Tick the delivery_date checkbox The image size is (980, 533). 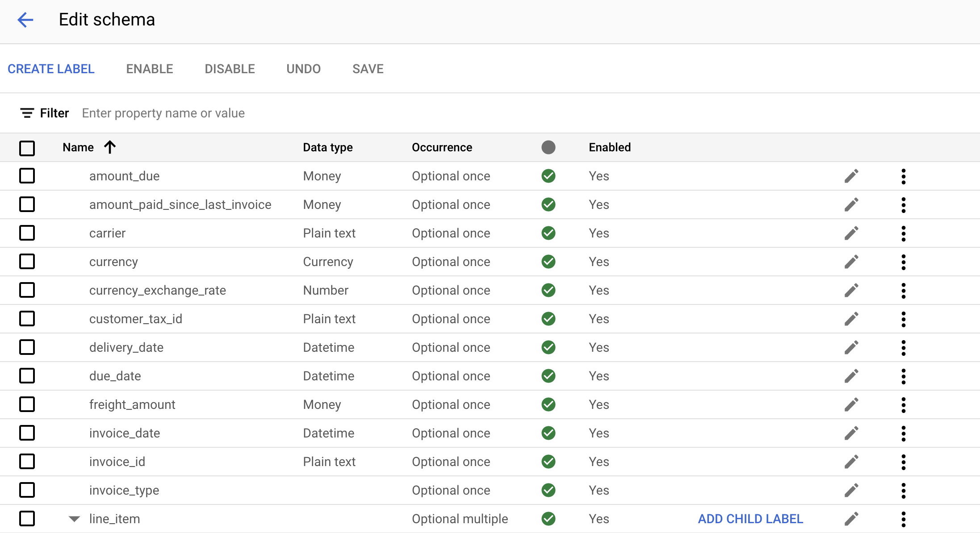(x=27, y=347)
